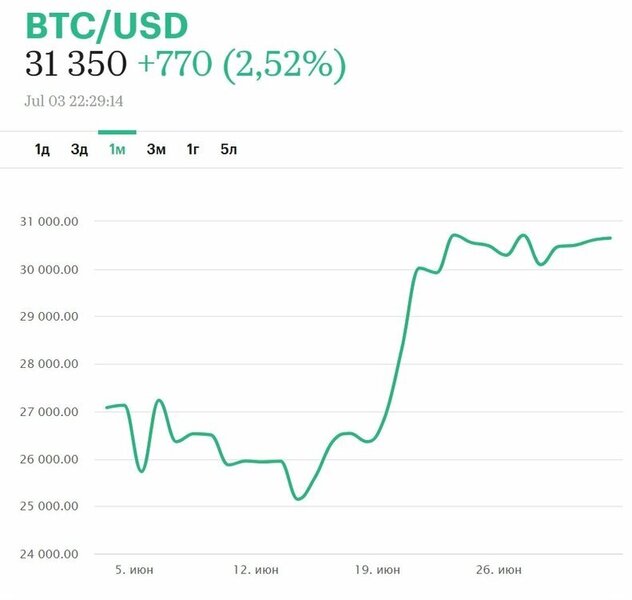Click the 12. июн date label

(x=255, y=570)
